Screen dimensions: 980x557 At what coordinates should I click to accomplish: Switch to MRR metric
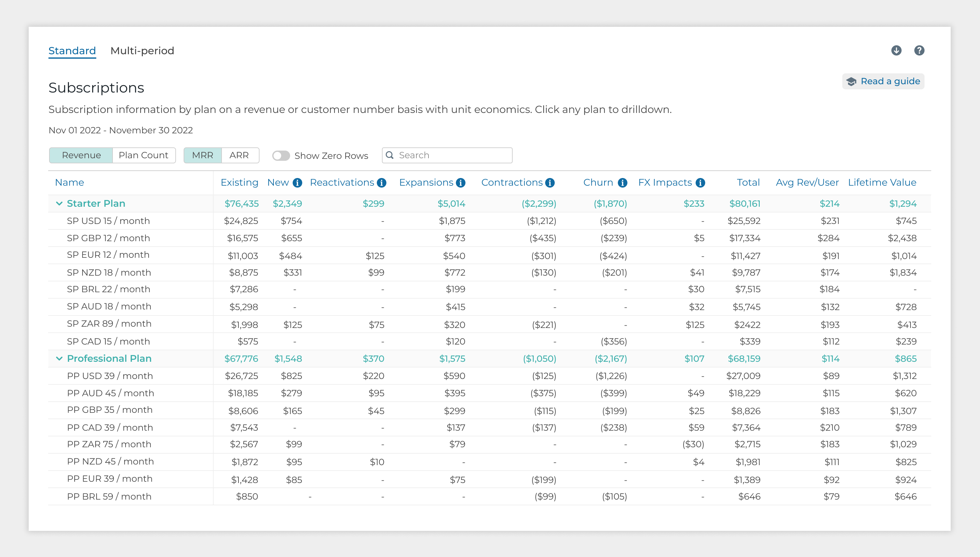pos(202,155)
